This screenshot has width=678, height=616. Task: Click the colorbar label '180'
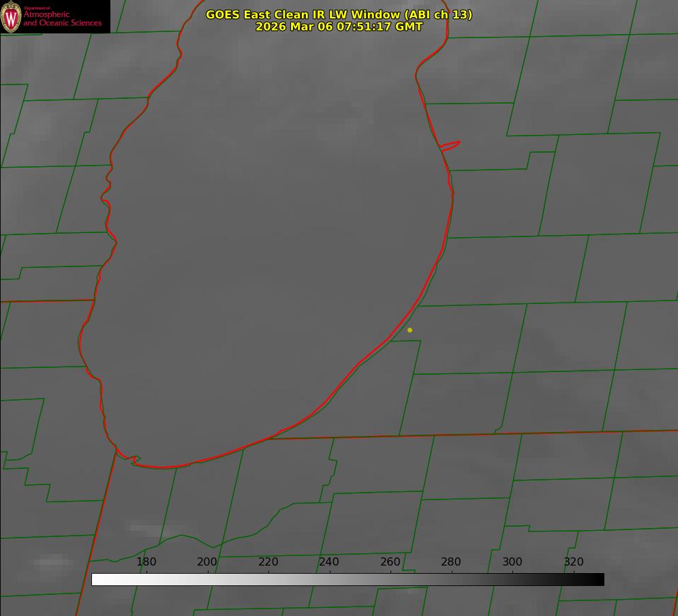pos(146,561)
